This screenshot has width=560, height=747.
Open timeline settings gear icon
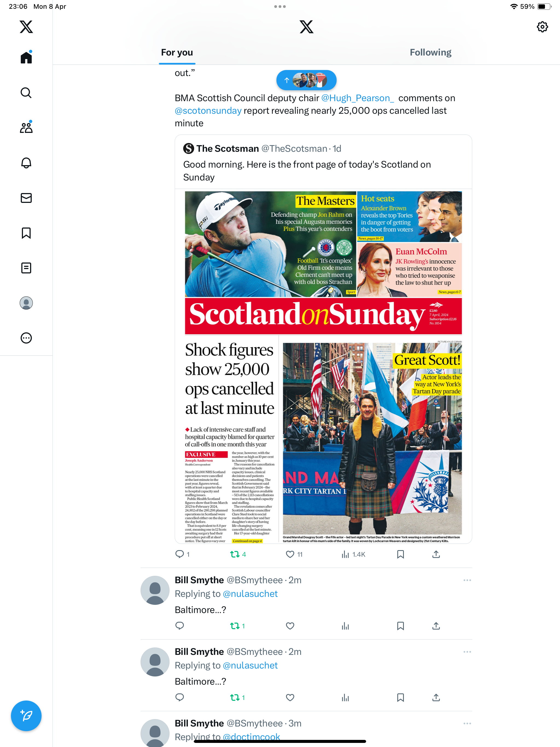click(x=542, y=27)
